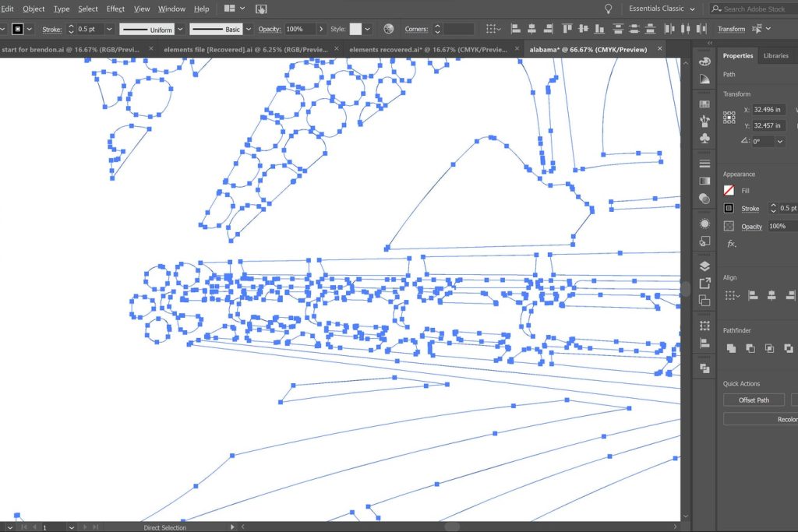Open Align To dropdown in Properties panel

point(732,295)
